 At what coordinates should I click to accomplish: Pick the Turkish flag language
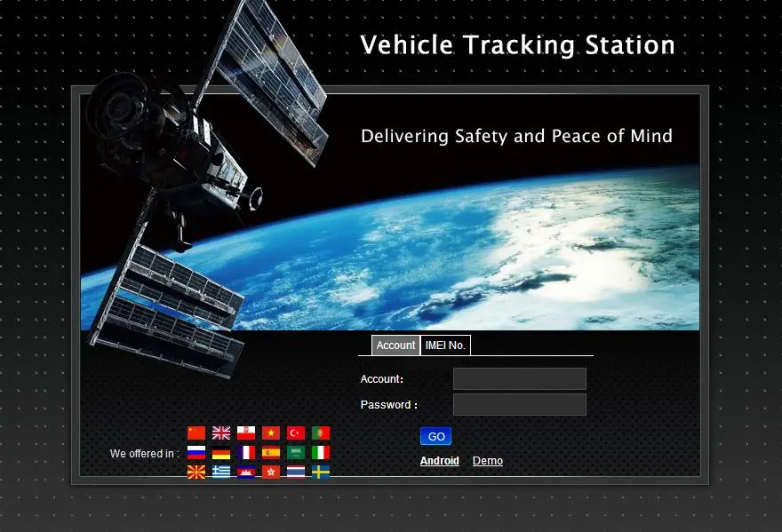(296, 433)
